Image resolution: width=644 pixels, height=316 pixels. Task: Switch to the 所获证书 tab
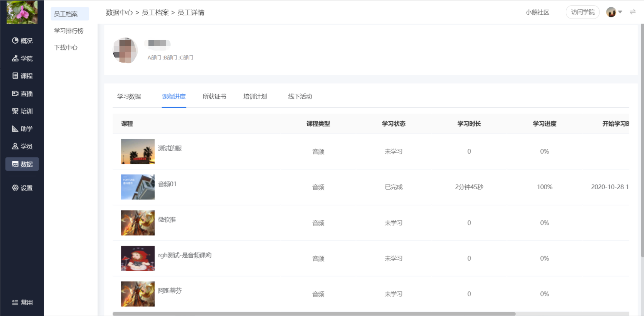[x=215, y=96]
